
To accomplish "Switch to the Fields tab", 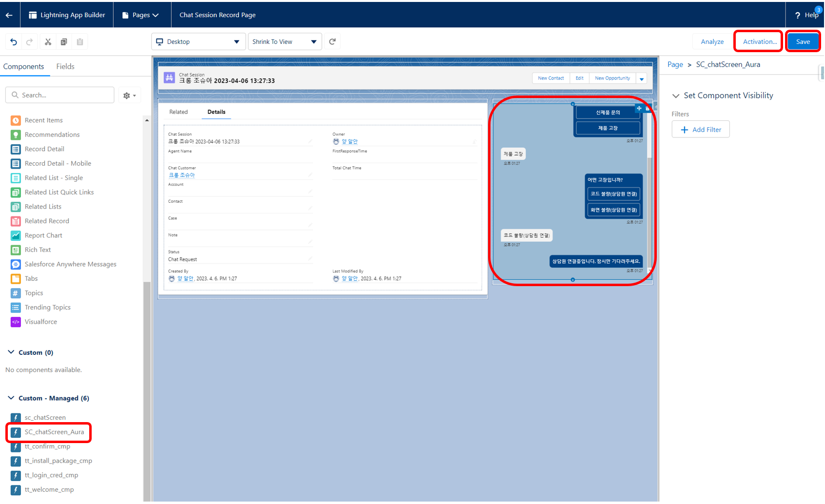I will pos(65,67).
